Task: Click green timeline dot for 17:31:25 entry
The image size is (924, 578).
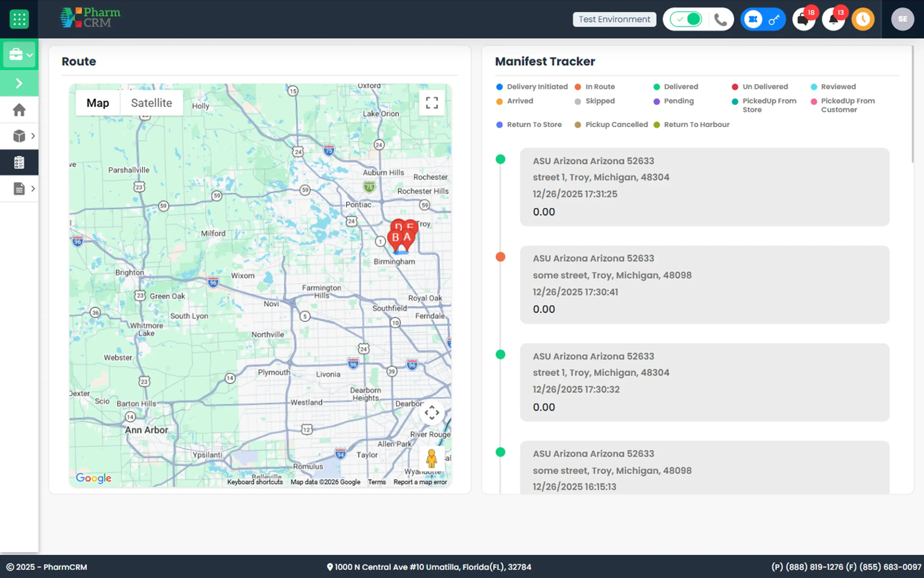Action: (500, 159)
